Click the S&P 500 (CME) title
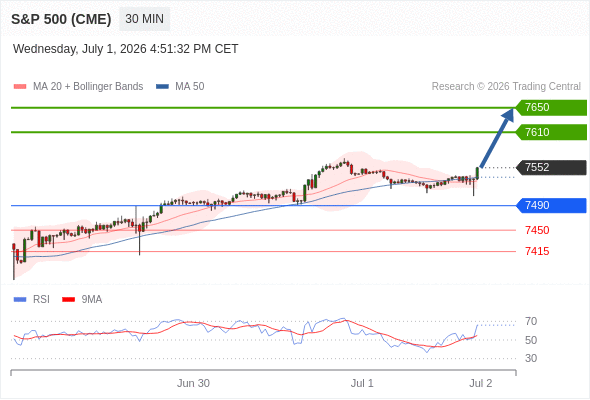This screenshot has height=400, width=590. click(61, 19)
